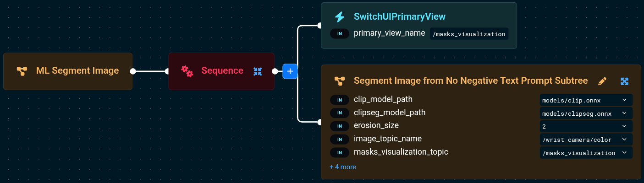Screen dimensions: 644x183
Task: Select the ML Segment Image node
Action: click(77, 71)
